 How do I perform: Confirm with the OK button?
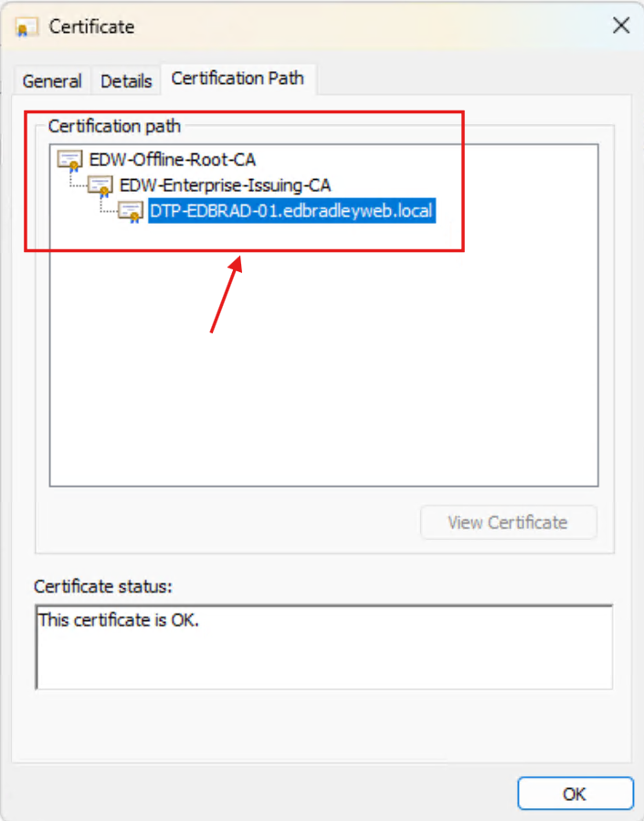pos(575,794)
